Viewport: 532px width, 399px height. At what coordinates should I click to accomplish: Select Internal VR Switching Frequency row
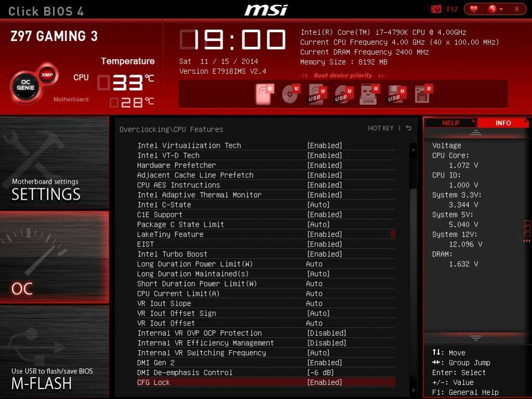pos(266,353)
